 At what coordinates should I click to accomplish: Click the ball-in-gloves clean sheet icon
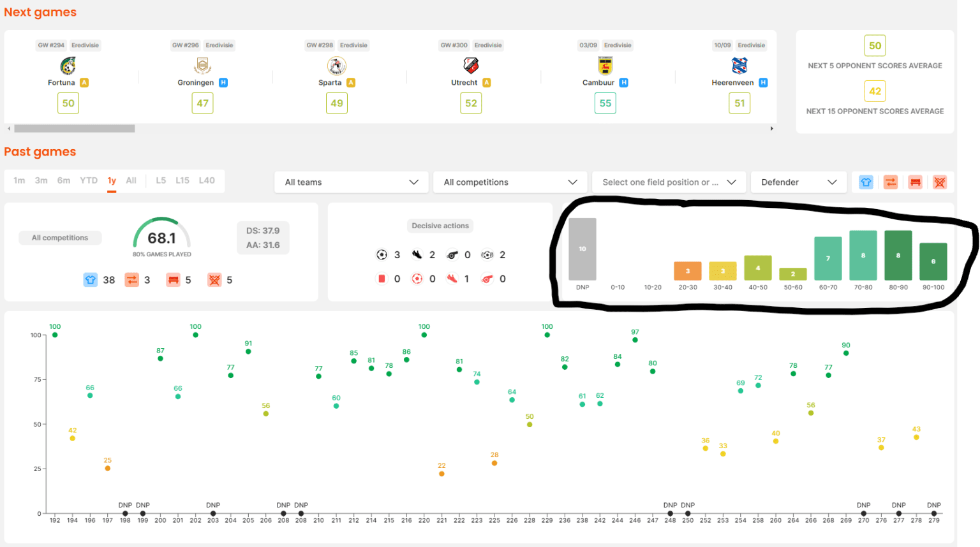tap(487, 255)
